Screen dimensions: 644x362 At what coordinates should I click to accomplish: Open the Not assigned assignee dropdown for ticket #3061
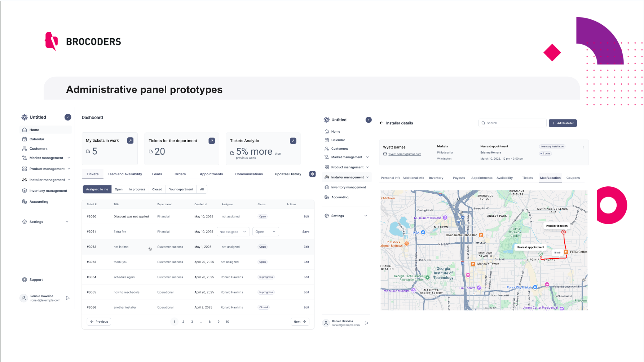[233, 231]
